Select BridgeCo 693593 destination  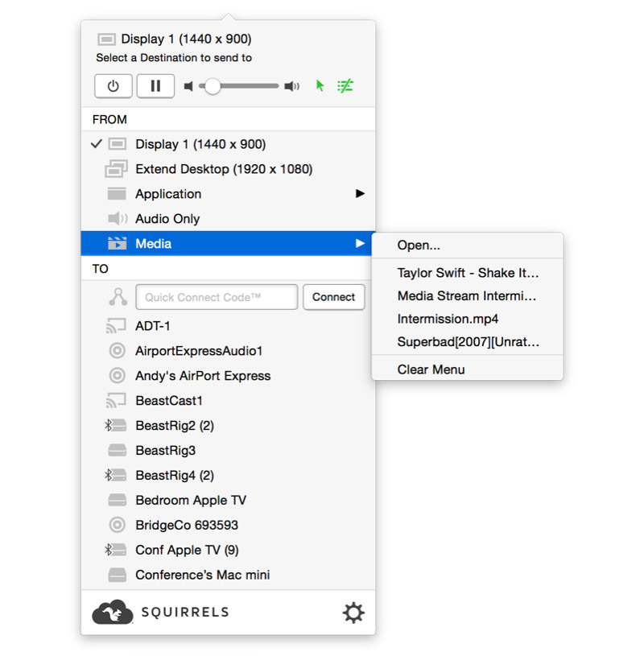click(x=228, y=525)
